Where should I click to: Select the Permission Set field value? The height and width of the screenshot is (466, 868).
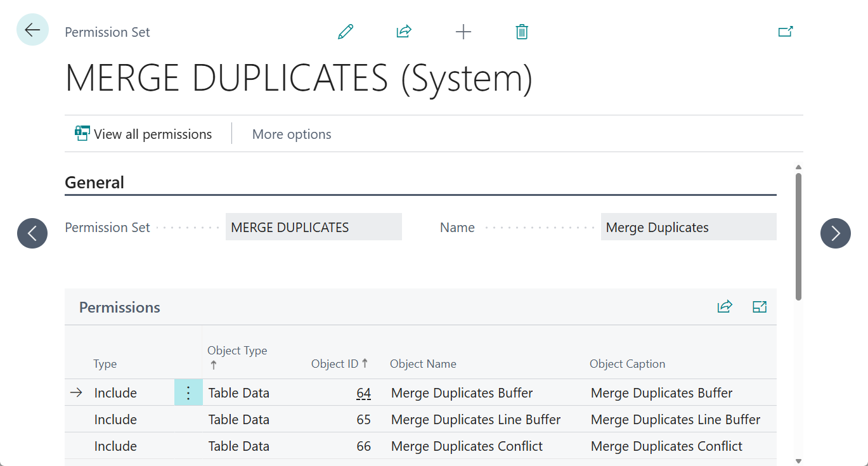click(x=313, y=226)
